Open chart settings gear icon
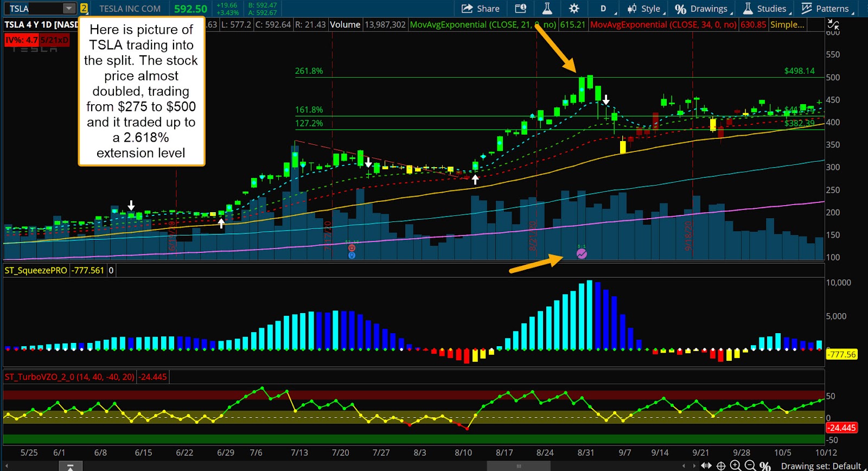The height and width of the screenshot is (471, 868). (574, 9)
